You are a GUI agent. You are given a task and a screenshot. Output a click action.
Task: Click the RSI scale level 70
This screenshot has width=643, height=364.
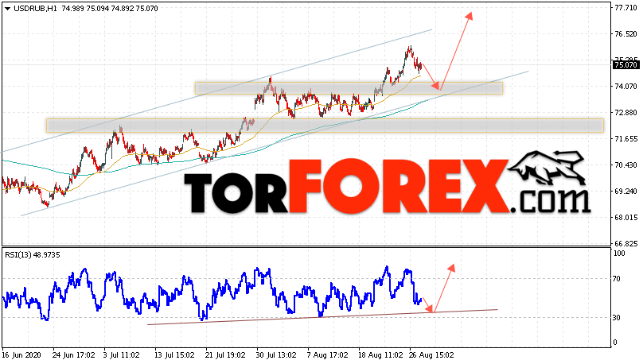(617, 279)
